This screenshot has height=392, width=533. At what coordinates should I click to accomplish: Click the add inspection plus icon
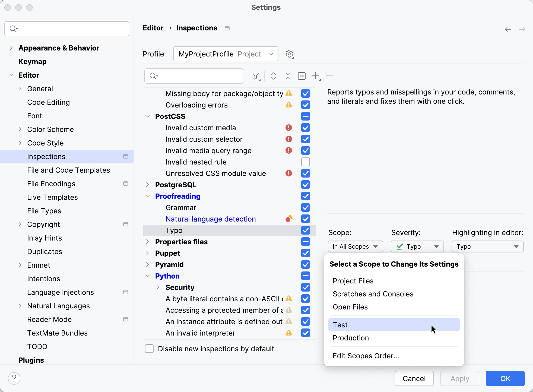click(x=316, y=76)
